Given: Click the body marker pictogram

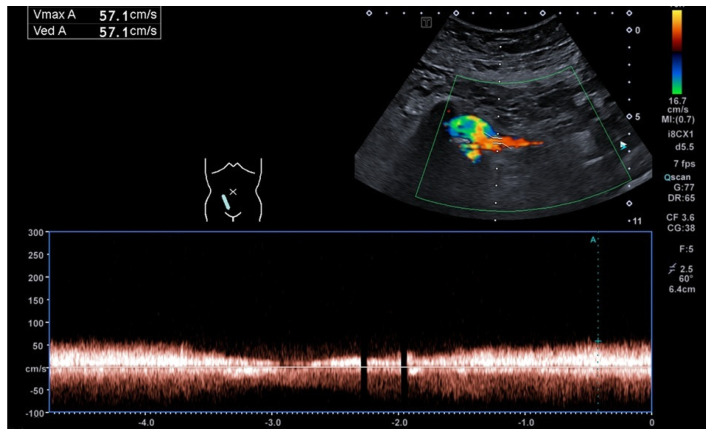Looking at the screenshot, I should pos(234,190).
